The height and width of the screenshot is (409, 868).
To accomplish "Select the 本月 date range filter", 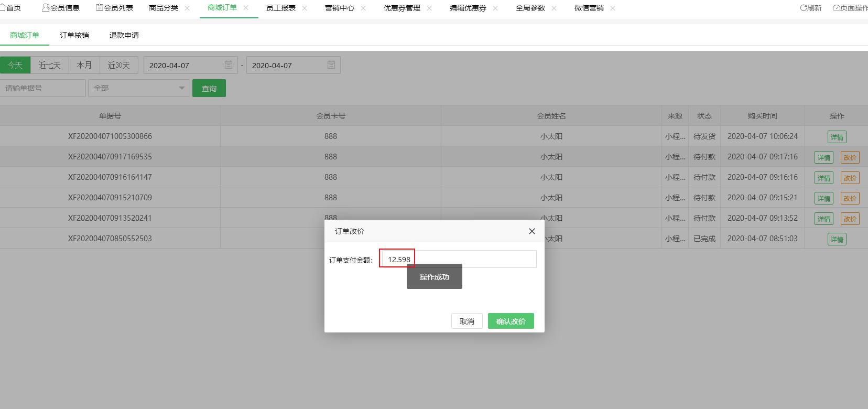I will pyautogui.click(x=84, y=65).
